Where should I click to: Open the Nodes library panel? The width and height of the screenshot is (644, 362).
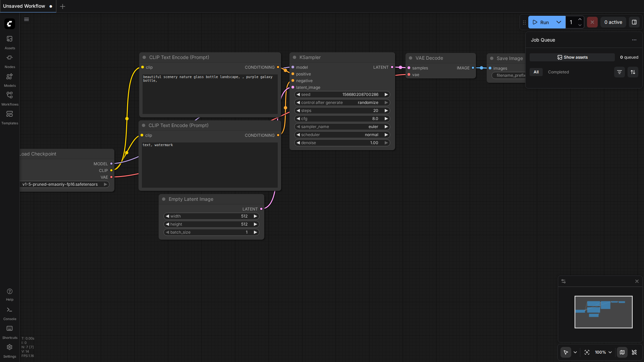10,61
